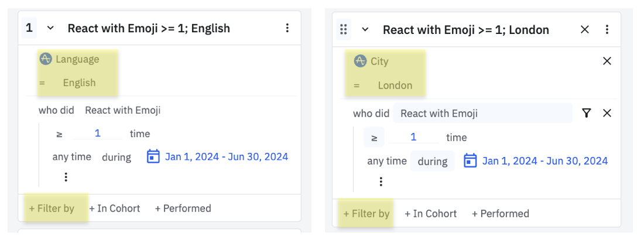Delete the React with Emoji row in the London cohort

[x=607, y=113]
